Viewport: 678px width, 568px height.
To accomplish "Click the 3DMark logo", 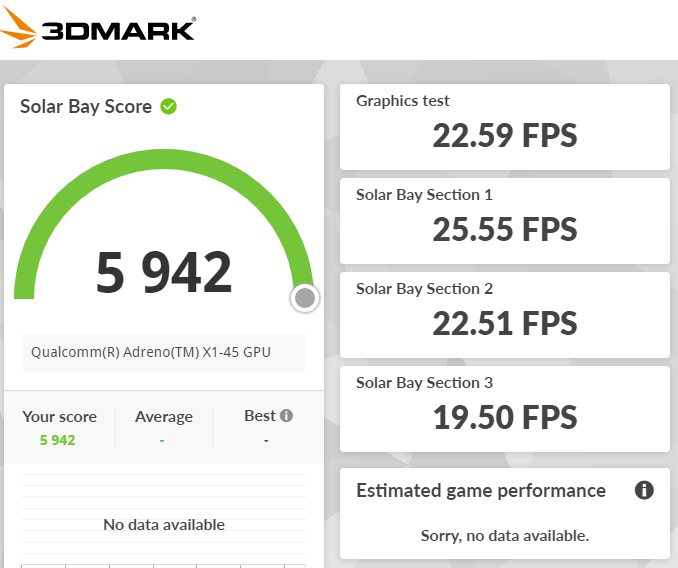I will click(x=97, y=28).
